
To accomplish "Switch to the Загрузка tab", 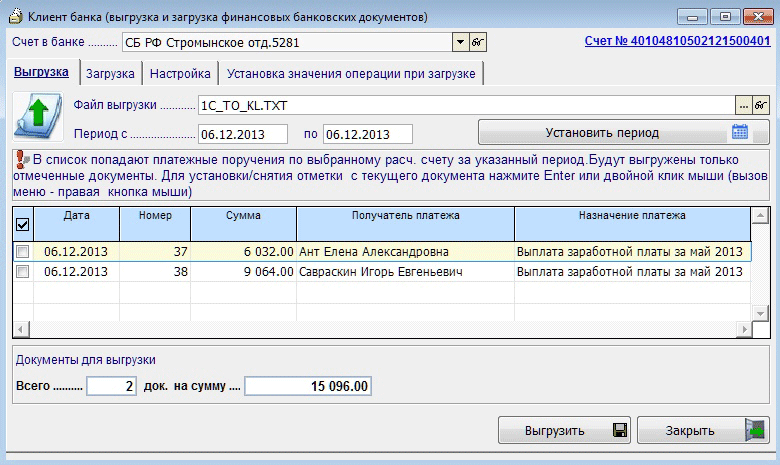I will pos(110,74).
